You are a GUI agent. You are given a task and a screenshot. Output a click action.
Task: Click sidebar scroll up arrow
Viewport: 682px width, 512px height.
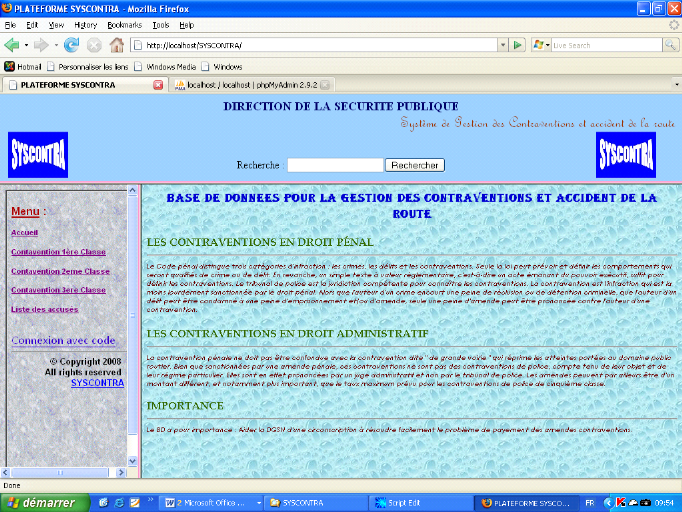pyautogui.click(x=133, y=190)
